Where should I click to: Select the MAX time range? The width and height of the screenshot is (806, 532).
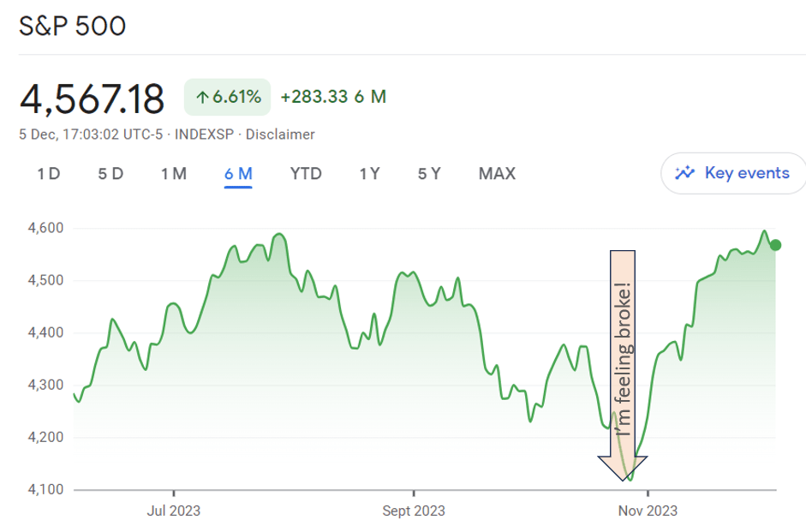click(497, 174)
